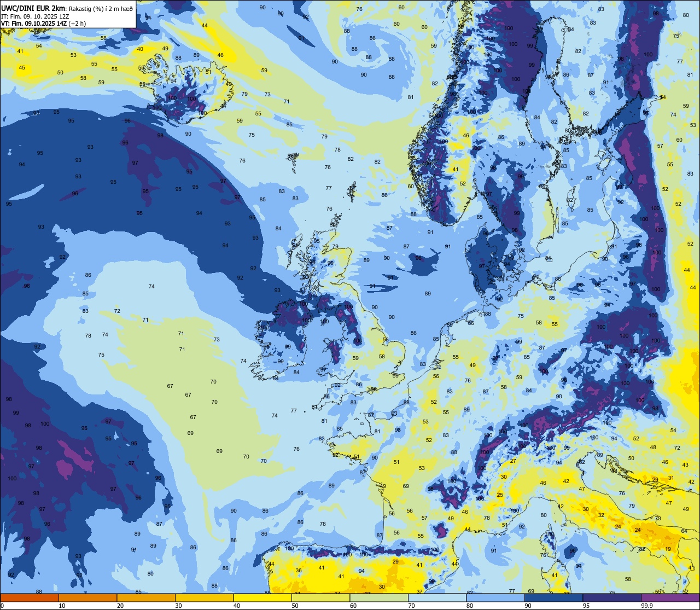Click the 60–70 pale green legend swatch
This screenshot has width=700, height=610.
(379, 598)
